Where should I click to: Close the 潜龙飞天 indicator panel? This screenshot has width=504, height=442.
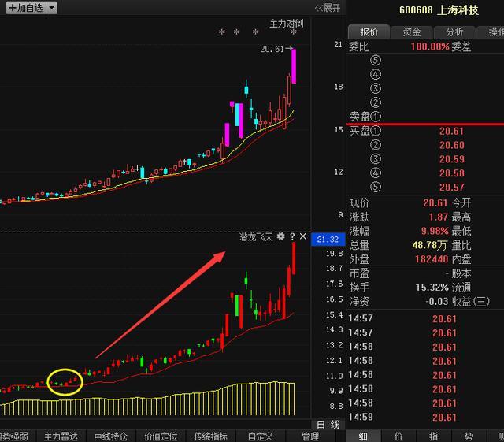[302, 236]
